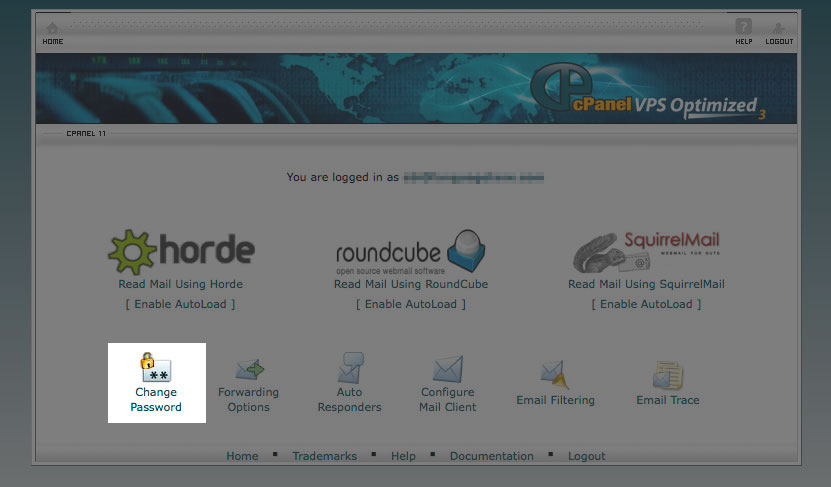Click Read Mail Using Horde link
This screenshot has width=831, height=487.
tap(181, 284)
